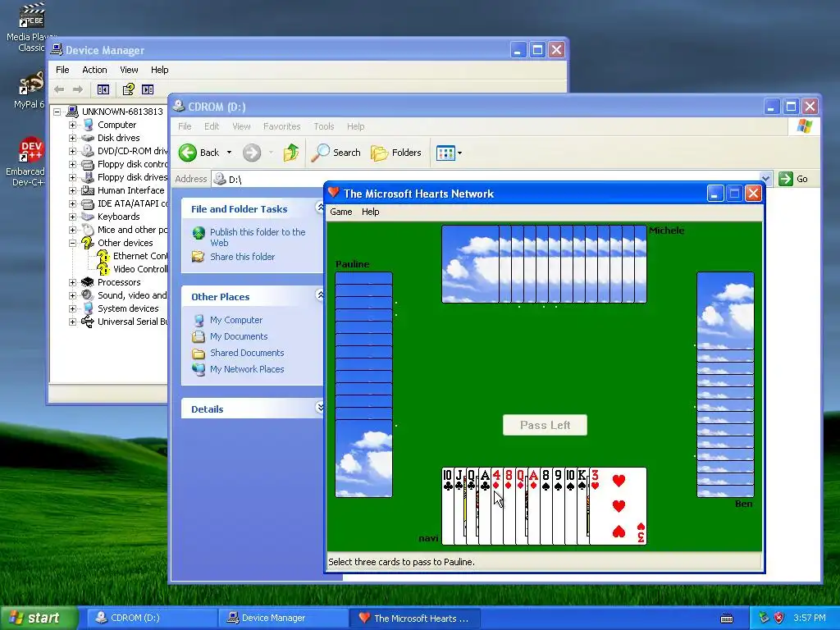Screen dimensions: 840x630
Task: Click the D:\ address field
Action: [486, 179]
